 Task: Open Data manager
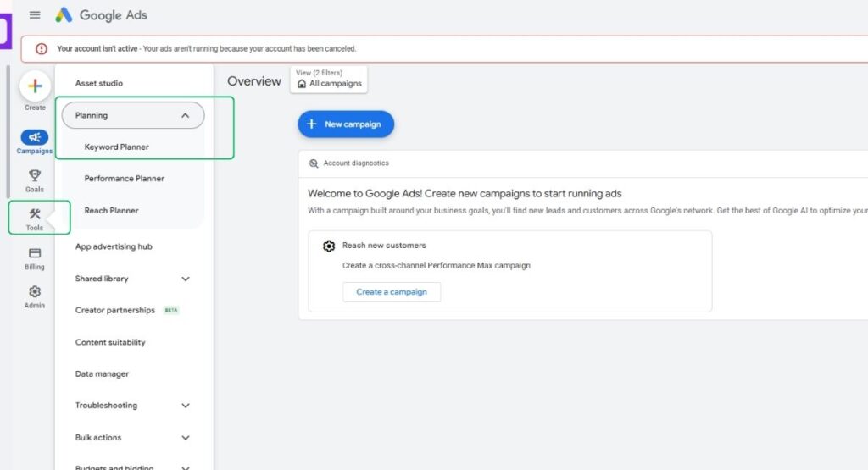click(102, 373)
